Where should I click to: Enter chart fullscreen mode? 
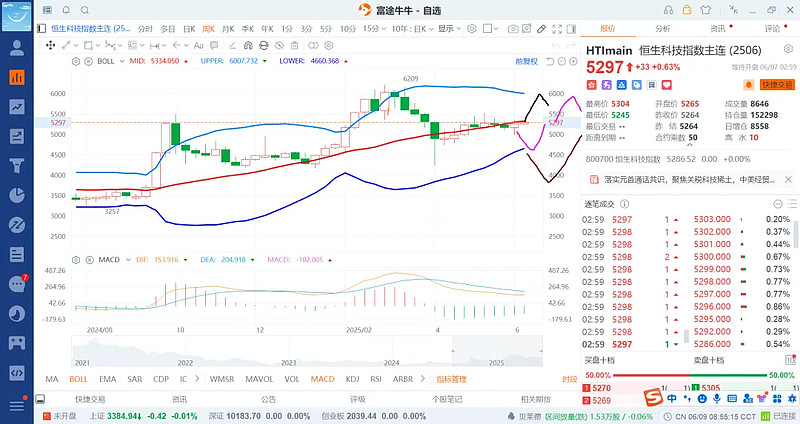tap(557, 29)
